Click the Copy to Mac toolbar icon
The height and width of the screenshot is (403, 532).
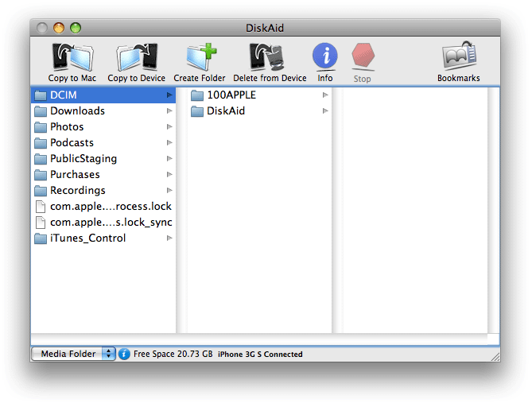point(72,58)
